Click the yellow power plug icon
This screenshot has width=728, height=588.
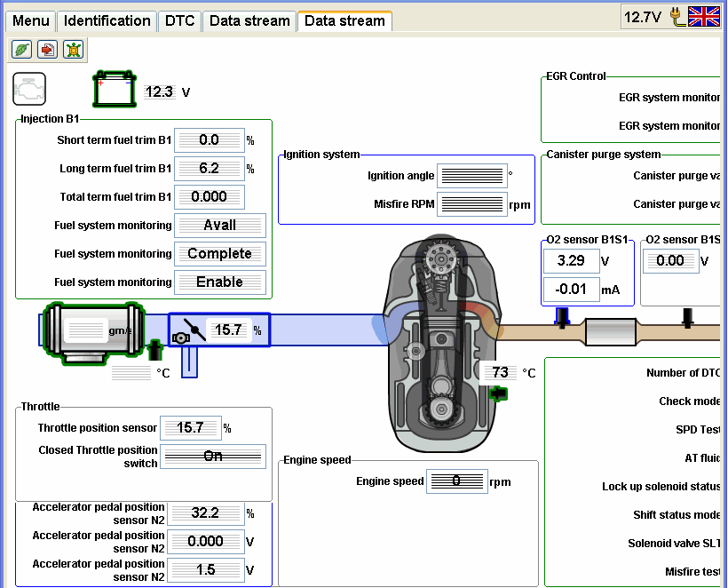click(x=678, y=17)
